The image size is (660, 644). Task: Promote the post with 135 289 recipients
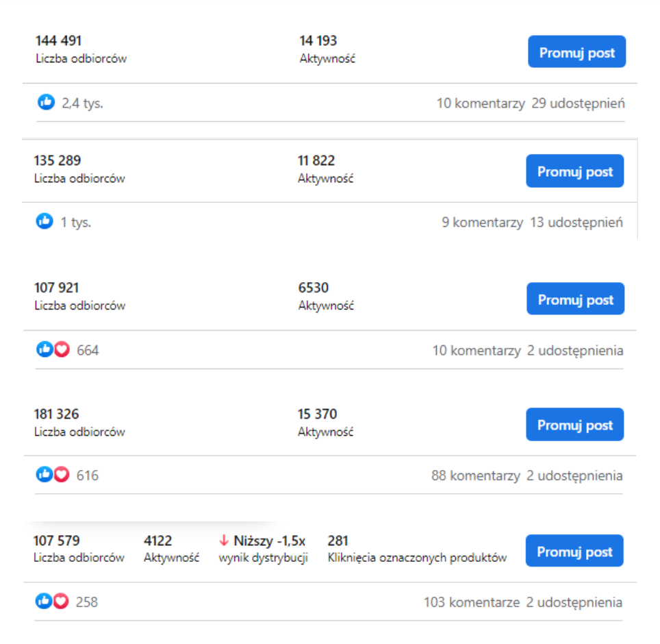click(x=575, y=171)
